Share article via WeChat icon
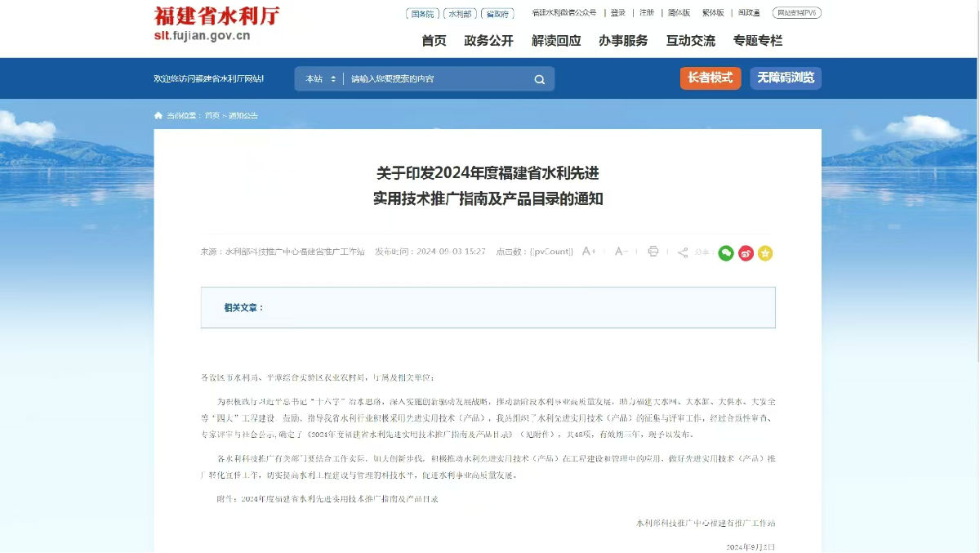The image size is (980, 553). pyautogui.click(x=725, y=253)
